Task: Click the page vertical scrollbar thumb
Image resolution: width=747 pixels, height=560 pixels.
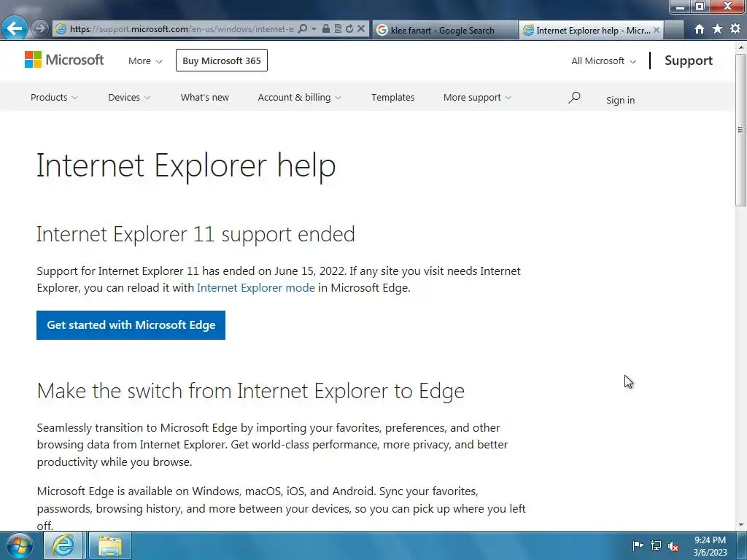Action: (x=741, y=130)
